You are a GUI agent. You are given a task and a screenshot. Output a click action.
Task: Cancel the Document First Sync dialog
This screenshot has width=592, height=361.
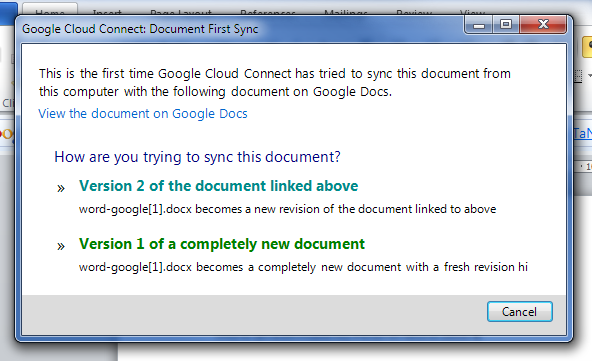(520, 312)
